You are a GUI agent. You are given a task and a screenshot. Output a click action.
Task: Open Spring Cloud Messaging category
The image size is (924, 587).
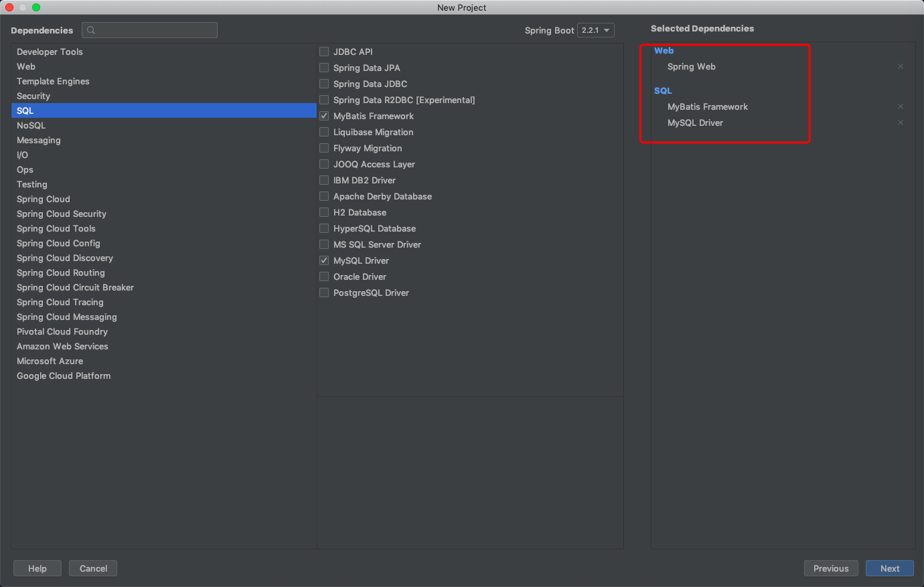click(164, 317)
